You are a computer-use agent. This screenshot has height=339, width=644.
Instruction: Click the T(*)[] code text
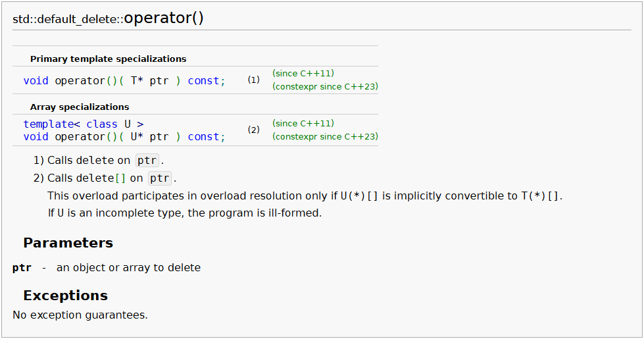pos(543,196)
